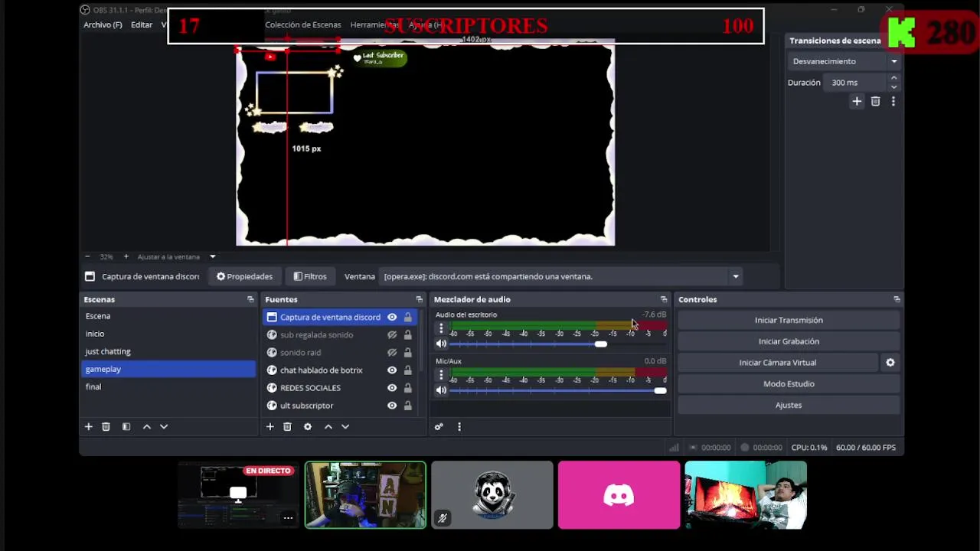Image resolution: width=980 pixels, height=551 pixels.
Task: Unlock the sub regalada sonido source
Action: pos(407,334)
